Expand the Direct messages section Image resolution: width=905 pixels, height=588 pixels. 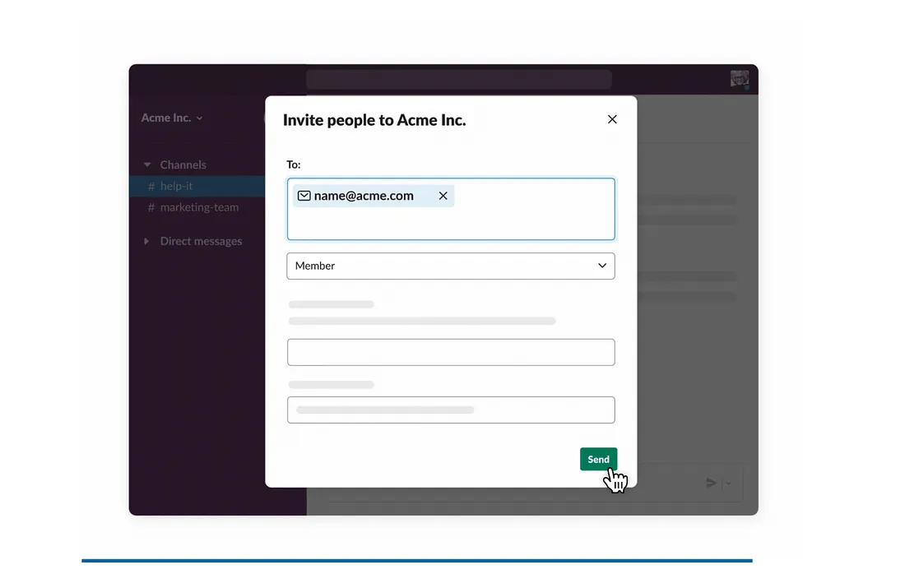coord(146,241)
